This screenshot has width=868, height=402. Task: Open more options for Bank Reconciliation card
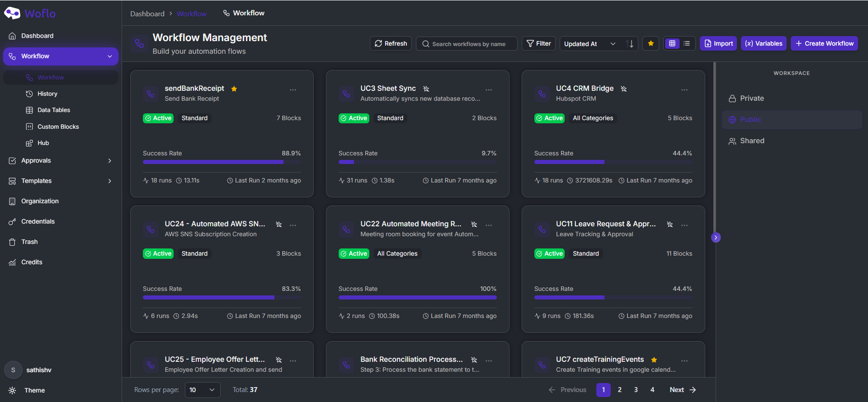tap(489, 360)
